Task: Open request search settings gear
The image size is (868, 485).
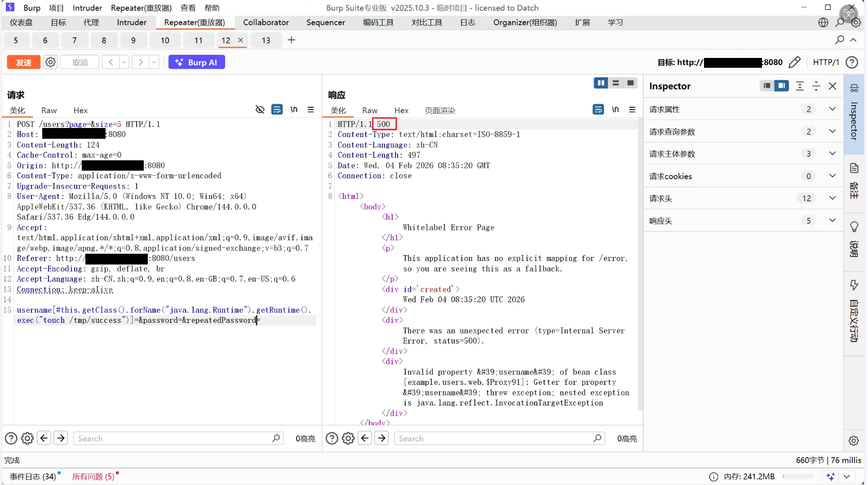Action: tap(27, 438)
